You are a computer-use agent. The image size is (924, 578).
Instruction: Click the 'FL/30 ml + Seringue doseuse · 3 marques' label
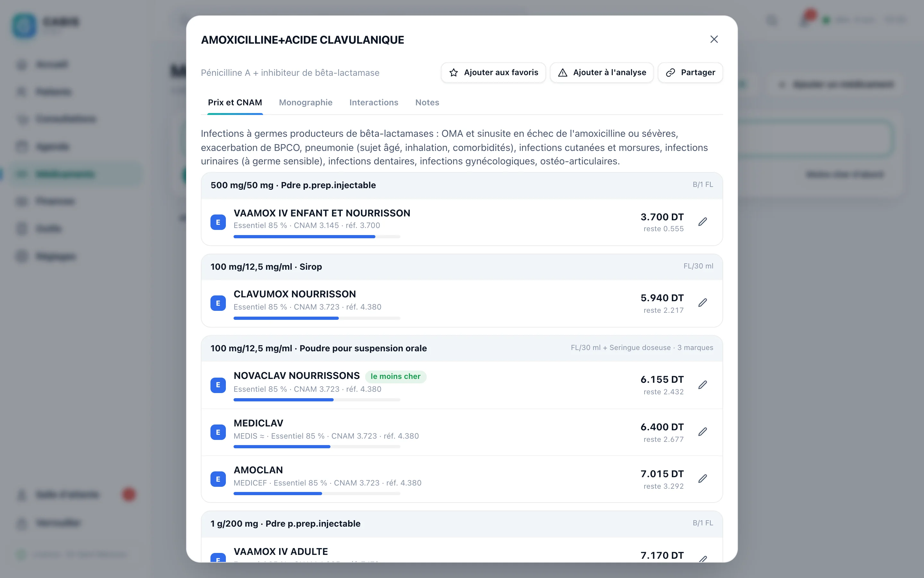pos(642,347)
